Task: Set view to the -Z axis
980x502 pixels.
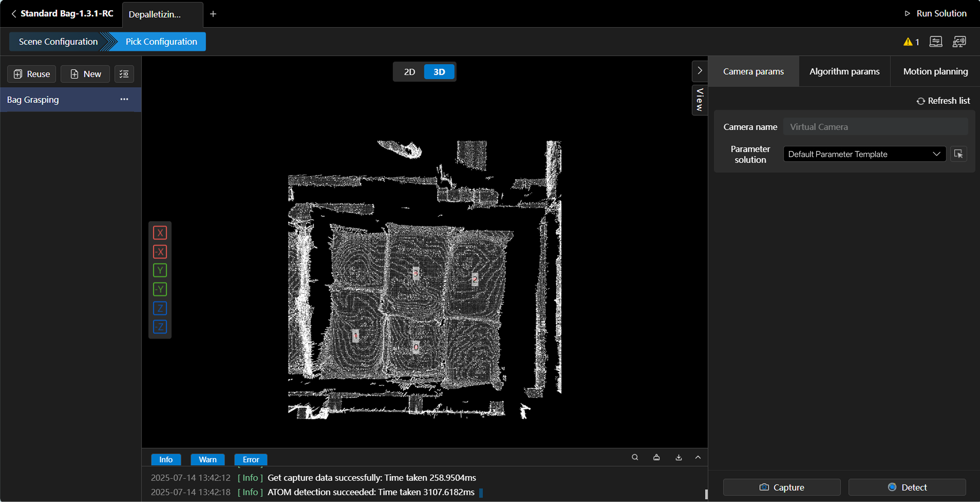Action: click(160, 327)
